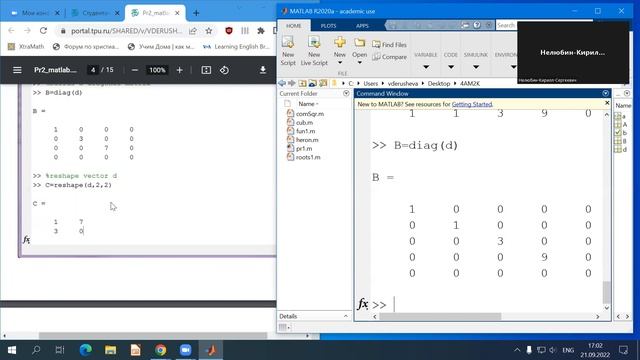
Task: Select the vderusheva path segment
Action: click(402, 83)
